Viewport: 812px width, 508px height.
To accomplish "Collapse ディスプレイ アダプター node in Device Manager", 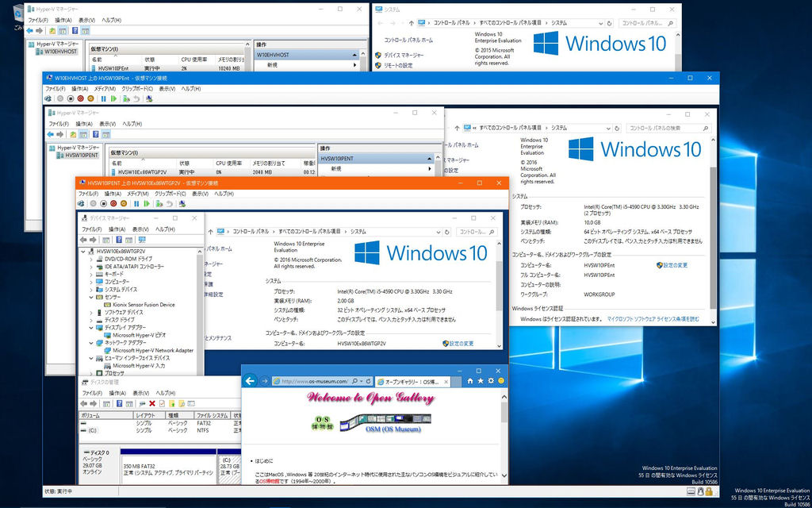I will coord(92,328).
